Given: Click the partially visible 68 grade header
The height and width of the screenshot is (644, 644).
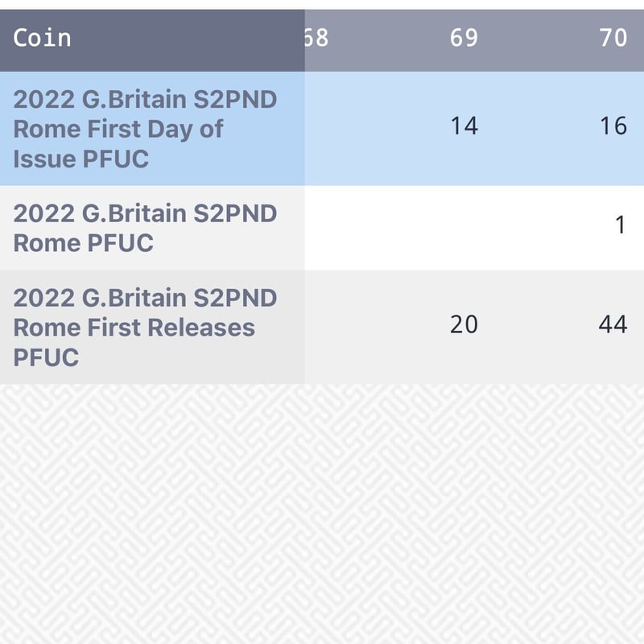Looking at the screenshot, I should pos(317,38).
